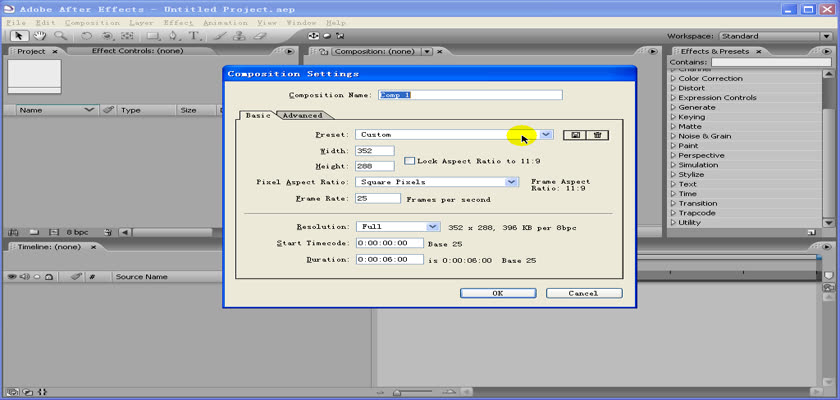Click the trash icon in Project panel footer
The width and height of the screenshot is (840, 400).
click(108, 232)
